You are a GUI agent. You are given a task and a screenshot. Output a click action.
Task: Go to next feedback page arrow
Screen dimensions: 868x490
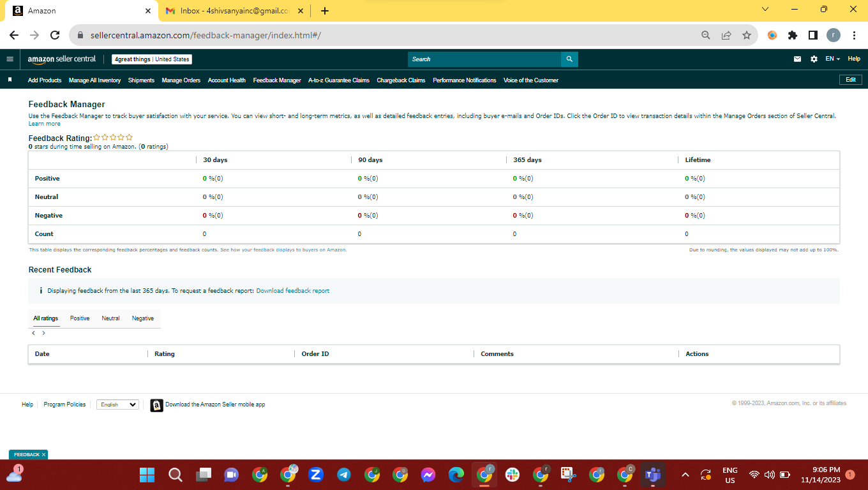(x=43, y=333)
